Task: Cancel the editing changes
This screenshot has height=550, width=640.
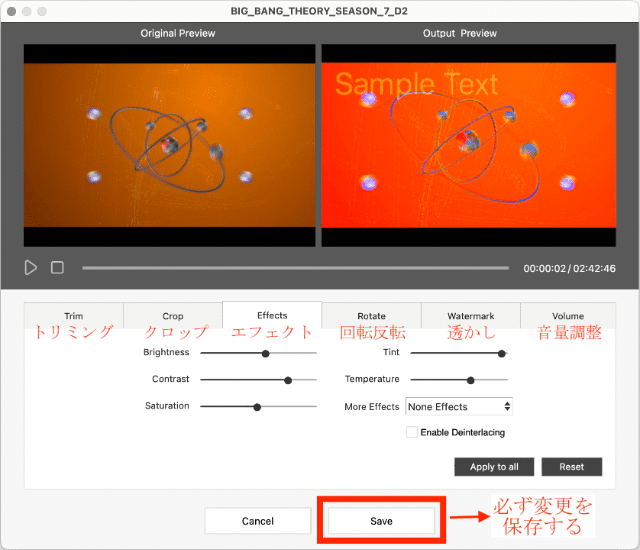Action: [258, 521]
